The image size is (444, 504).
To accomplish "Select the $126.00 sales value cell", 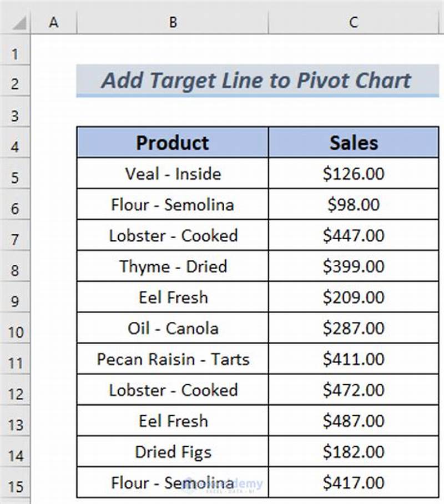I will point(355,173).
